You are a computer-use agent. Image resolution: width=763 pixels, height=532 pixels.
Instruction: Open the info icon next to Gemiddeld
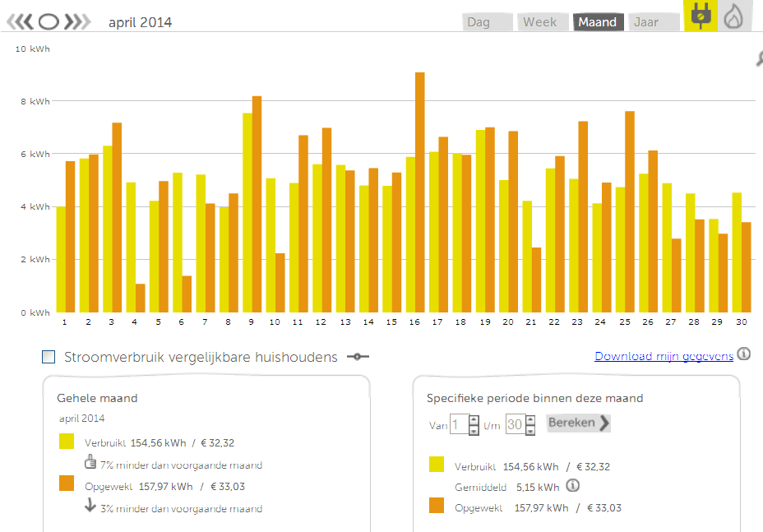point(573,485)
